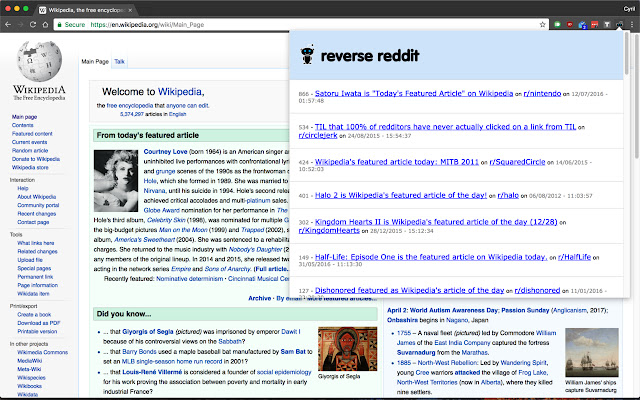Switch to the Talk tab

(119, 62)
